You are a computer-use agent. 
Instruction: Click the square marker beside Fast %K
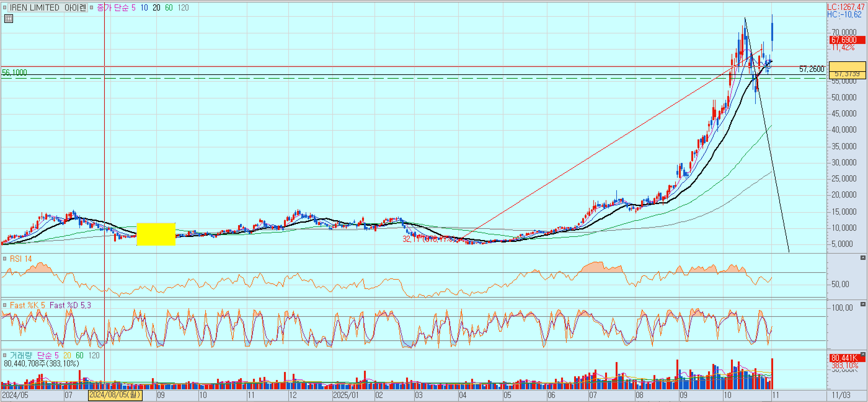pyautogui.click(x=4, y=305)
